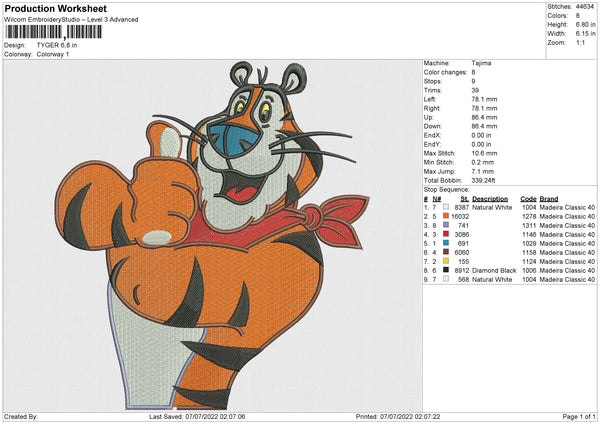Select the Diamond Black swatch in row 8
600x424 pixels.
(x=446, y=270)
